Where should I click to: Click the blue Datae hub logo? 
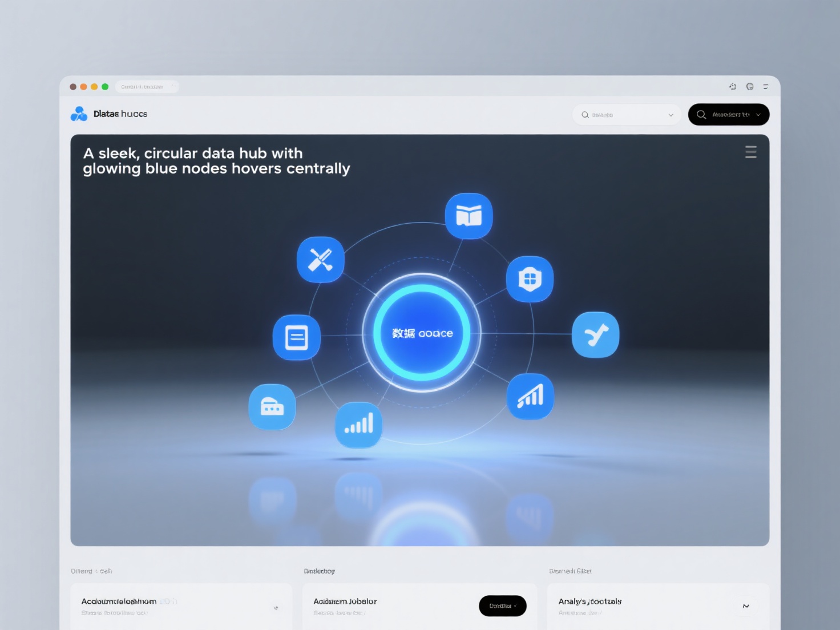[79, 114]
